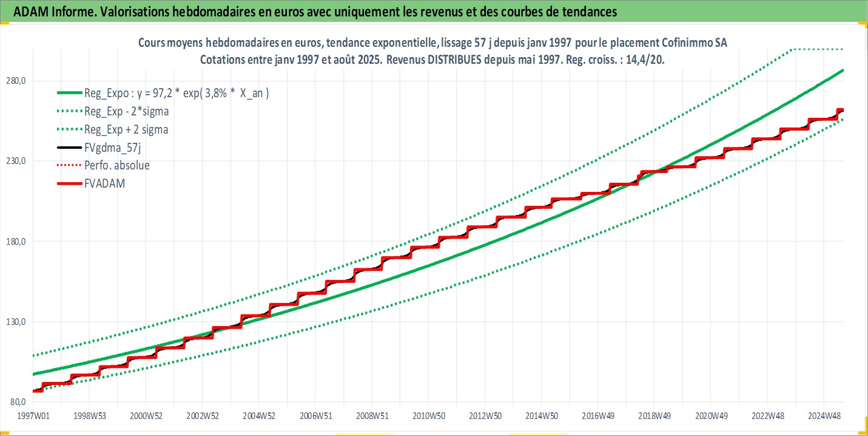Click the y-axis label 180,0
The image size is (868, 436).
click(x=16, y=242)
